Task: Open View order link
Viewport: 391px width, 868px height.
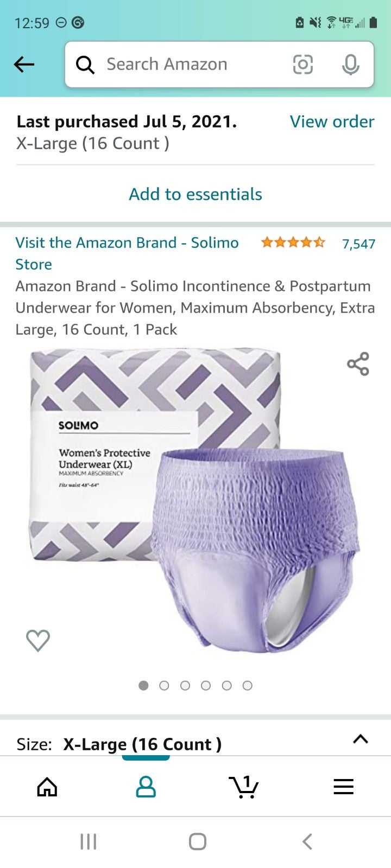Action: pos(332,122)
